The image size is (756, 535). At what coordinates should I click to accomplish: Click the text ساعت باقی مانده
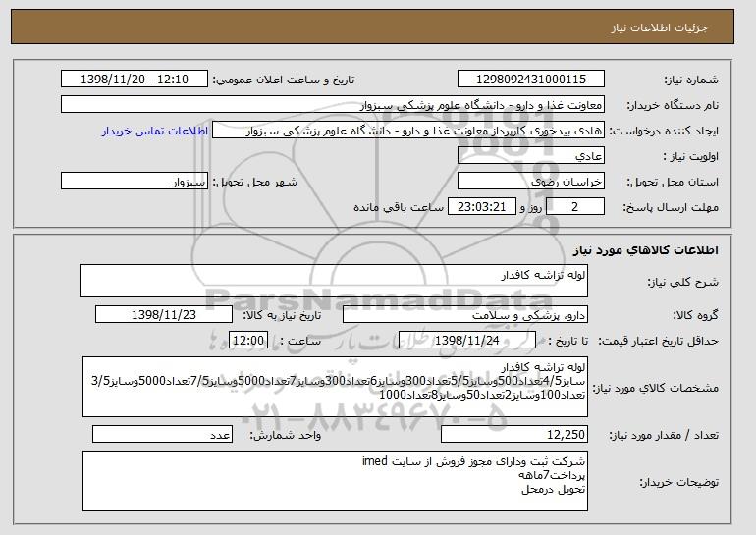point(399,207)
